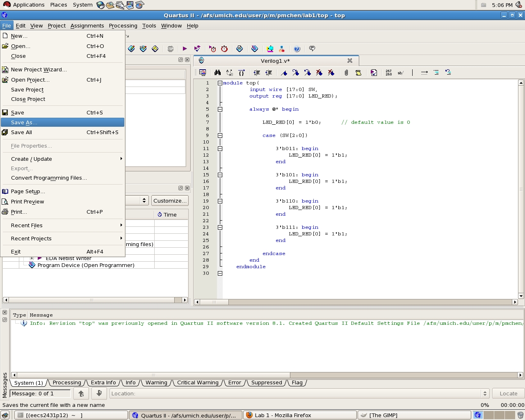Click the timing analyzer icon with play arrow
The width and height of the screenshot is (525, 420).
coord(212,49)
